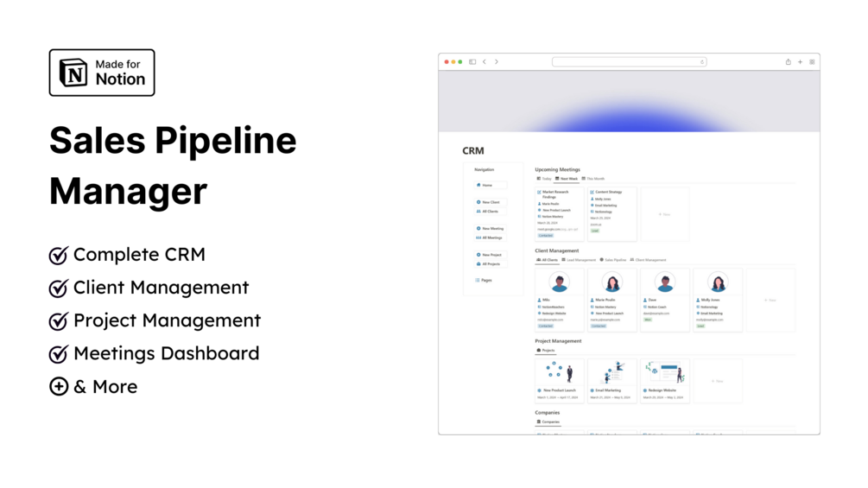
Task: Open All Projects in Navigation
Action: coord(491,264)
